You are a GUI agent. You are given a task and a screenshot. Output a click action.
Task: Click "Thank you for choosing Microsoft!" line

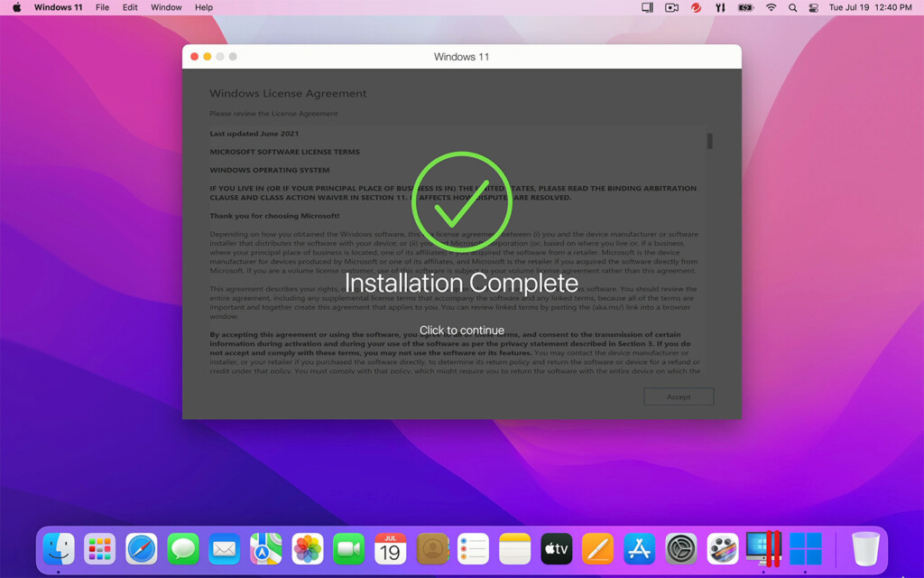(274, 216)
